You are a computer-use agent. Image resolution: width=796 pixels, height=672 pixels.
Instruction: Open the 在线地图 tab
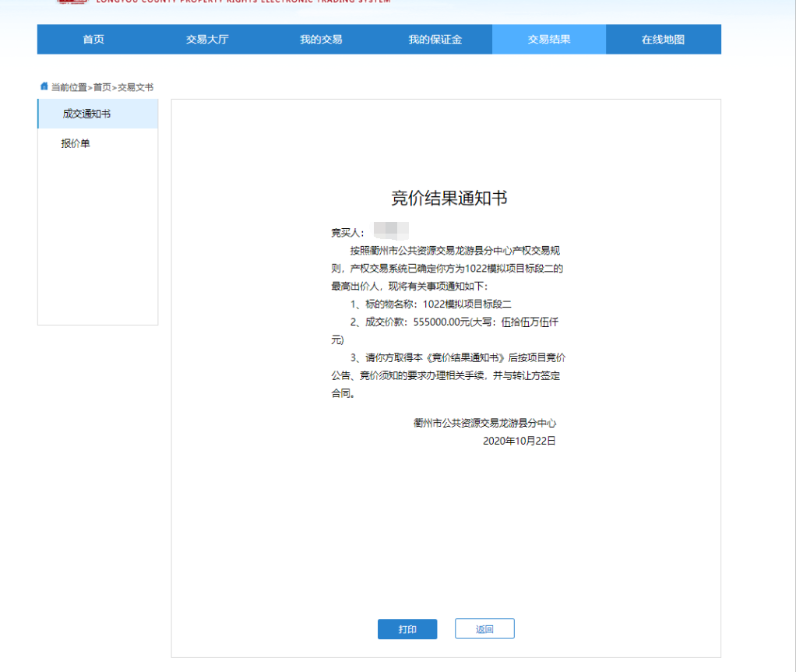point(663,40)
